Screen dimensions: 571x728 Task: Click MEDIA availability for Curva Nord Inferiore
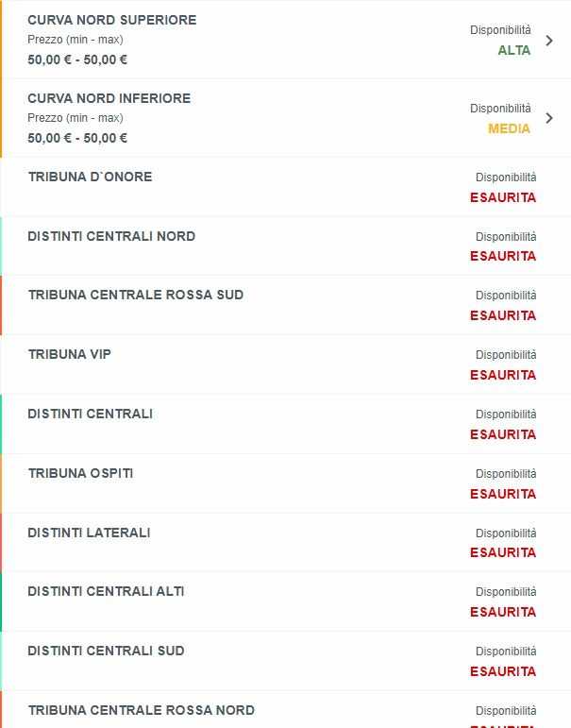[510, 128]
